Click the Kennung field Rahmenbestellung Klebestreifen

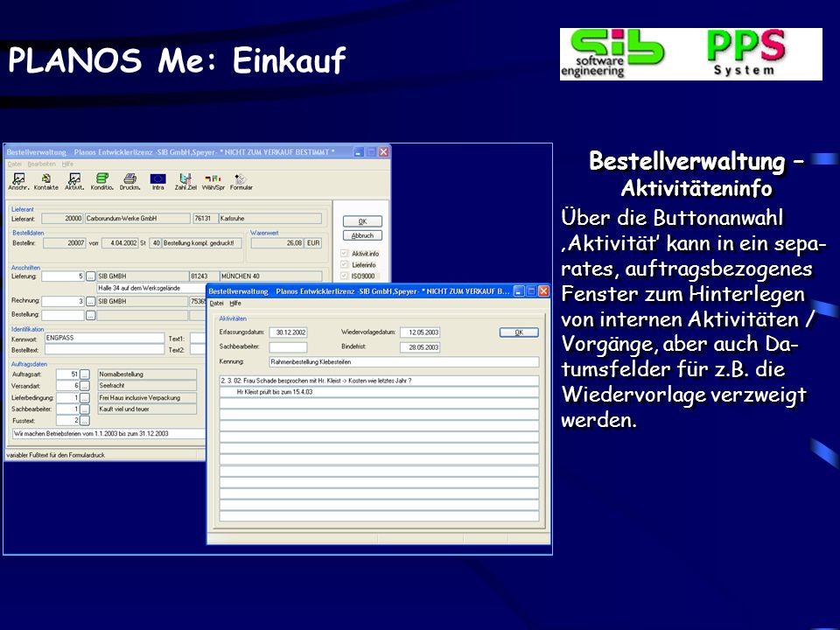click(x=404, y=362)
